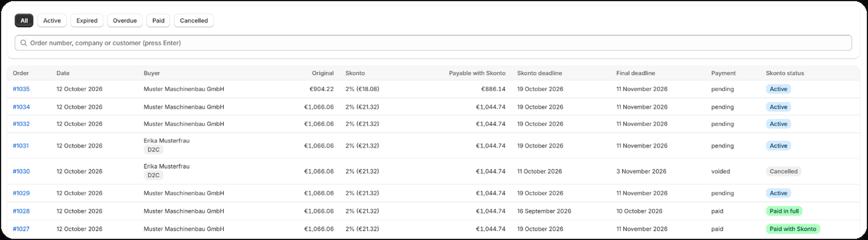Click the Payment column header

point(724,73)
